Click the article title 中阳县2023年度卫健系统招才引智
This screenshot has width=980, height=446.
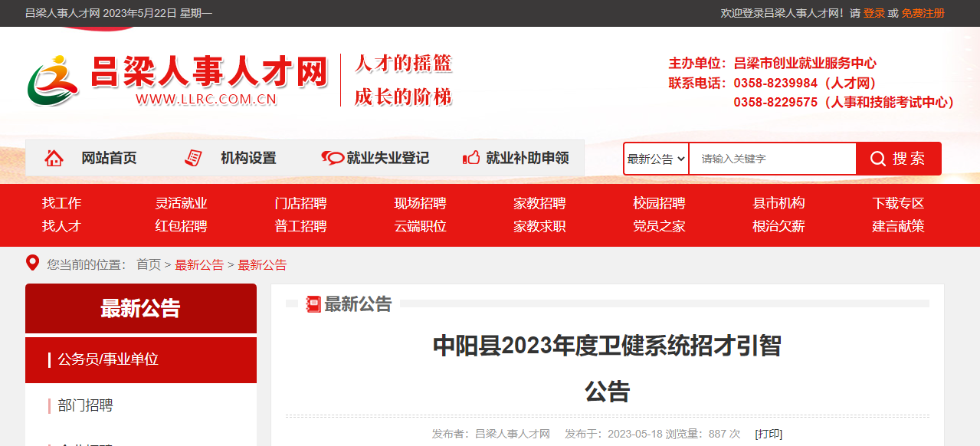(x=607, y=346)
